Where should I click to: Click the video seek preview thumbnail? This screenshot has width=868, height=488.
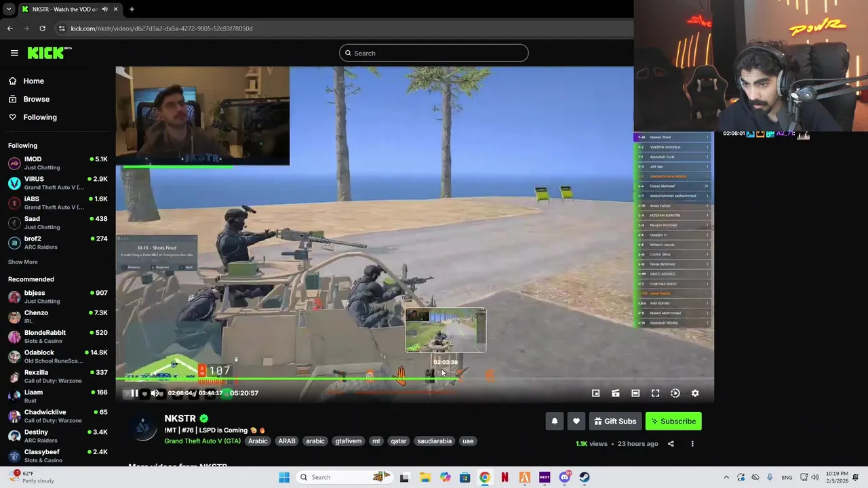[x=446, y=331]
